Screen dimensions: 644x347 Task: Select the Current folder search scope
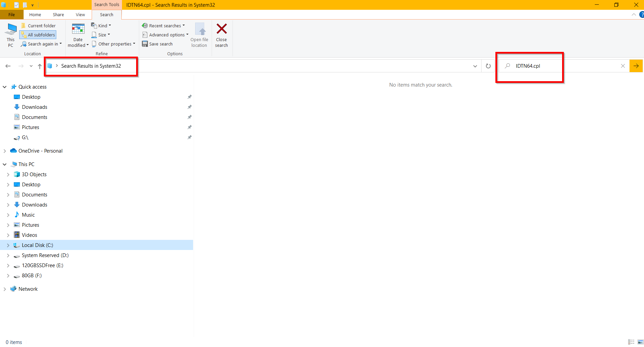tap(38, 26)
